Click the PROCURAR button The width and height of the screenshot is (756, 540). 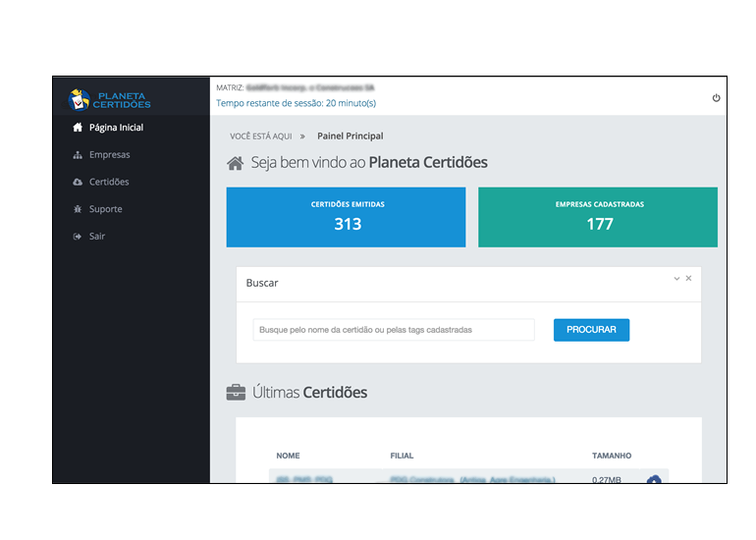(591, 330)
